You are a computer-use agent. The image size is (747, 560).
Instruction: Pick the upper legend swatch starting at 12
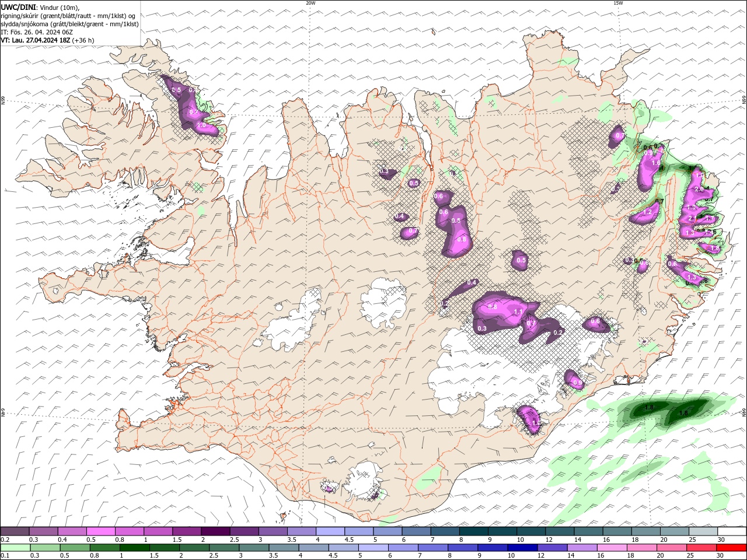(560, 531)
